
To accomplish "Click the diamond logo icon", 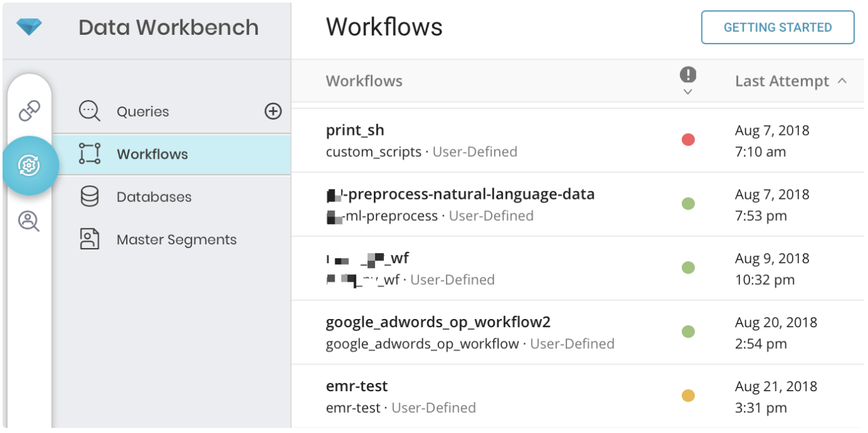I will 29,27.
